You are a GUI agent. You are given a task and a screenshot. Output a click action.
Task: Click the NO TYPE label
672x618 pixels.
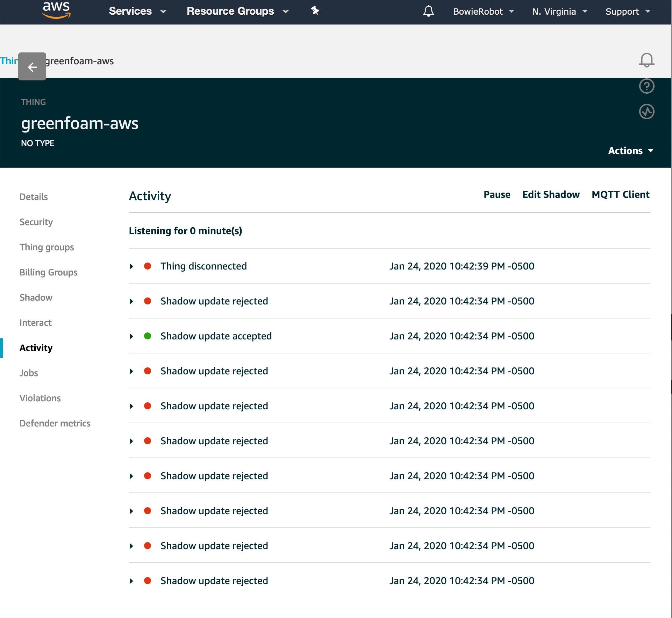tap(37, 143)
